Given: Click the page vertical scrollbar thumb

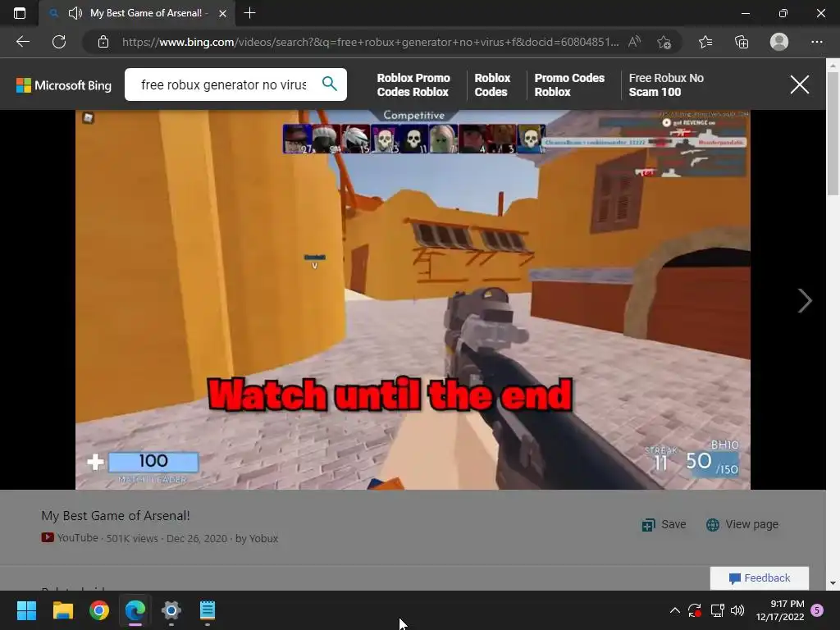Looking at the screenshot, I should click(833, 134).
